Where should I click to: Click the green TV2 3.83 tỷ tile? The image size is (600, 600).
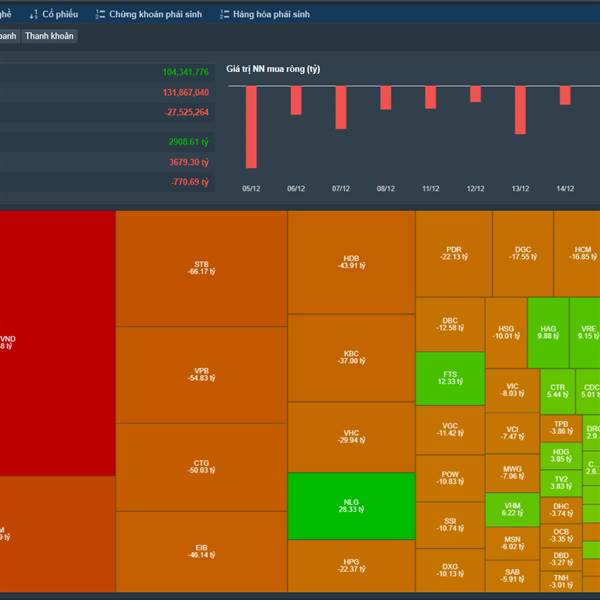[x=561, y=483]
